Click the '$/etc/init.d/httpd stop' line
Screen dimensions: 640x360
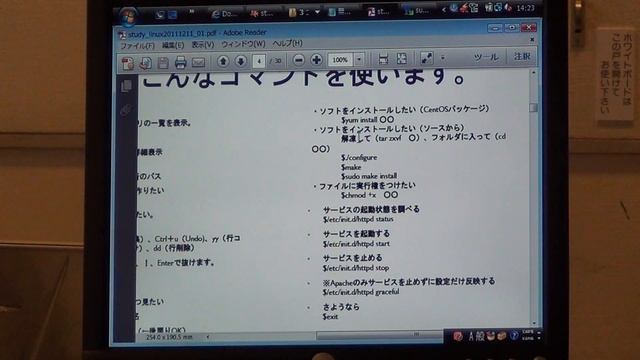pyautogui.click(x=356, y=268)
